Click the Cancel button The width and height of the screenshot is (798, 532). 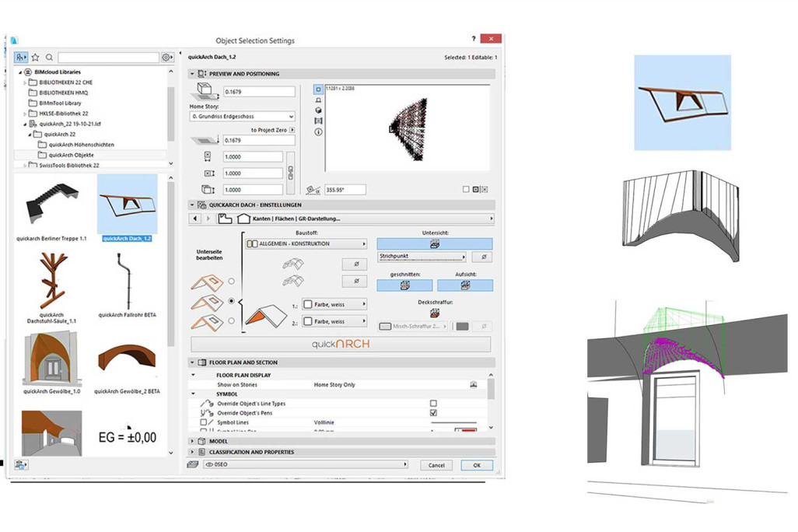click(437, 465)
